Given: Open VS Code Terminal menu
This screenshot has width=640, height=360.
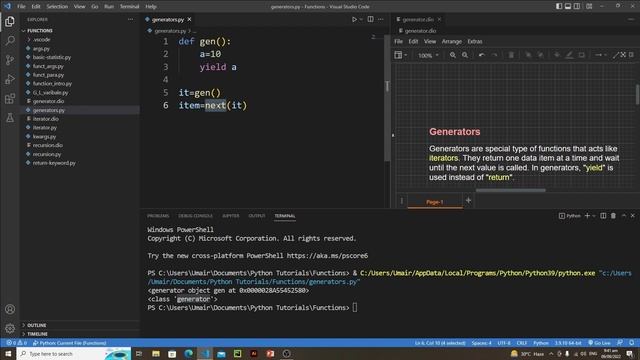Looking at the screenshot, I should (x=129, y=7).
